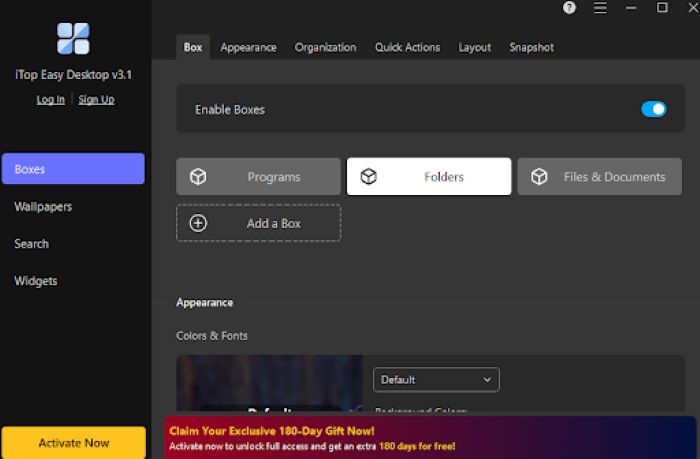Click the Colors & Fonts label
The image size is (700, 459).
point(212,336)
